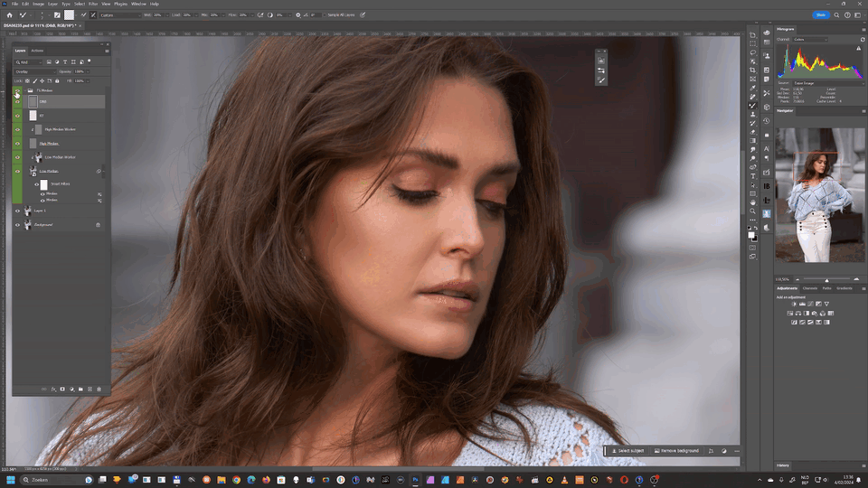Hide the Low Median Worker layer
Screen dimensions: 868x488
tap(17, 157)
